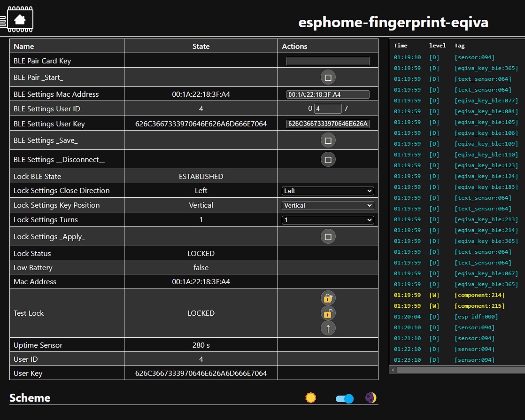Click the bottom User Key value
This screenshot has width=525, height=420.
tap(201, 373)
